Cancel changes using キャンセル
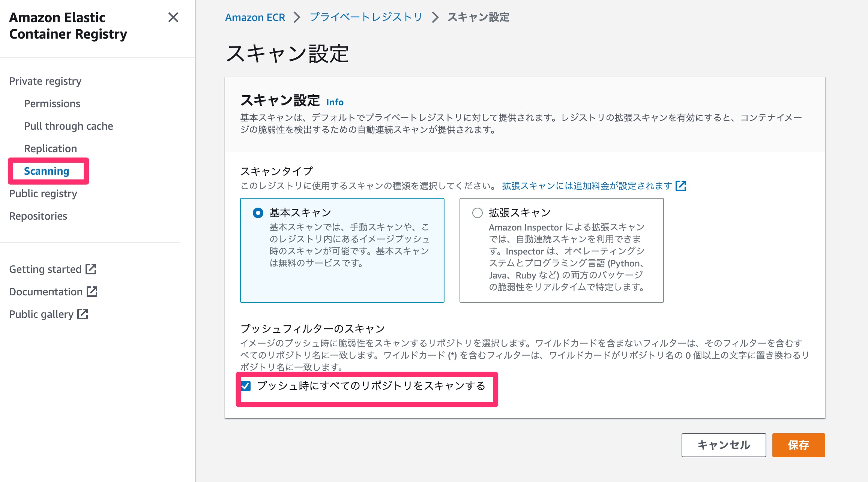The height and width of the screenshot is (482, 868). click(724, 445)
